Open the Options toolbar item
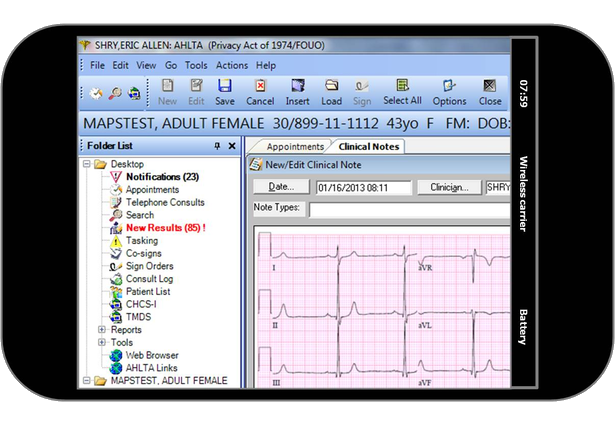Image resolution: width=615 pixels, height=424 pixels. pyautogui.click(x=449, y=93)
